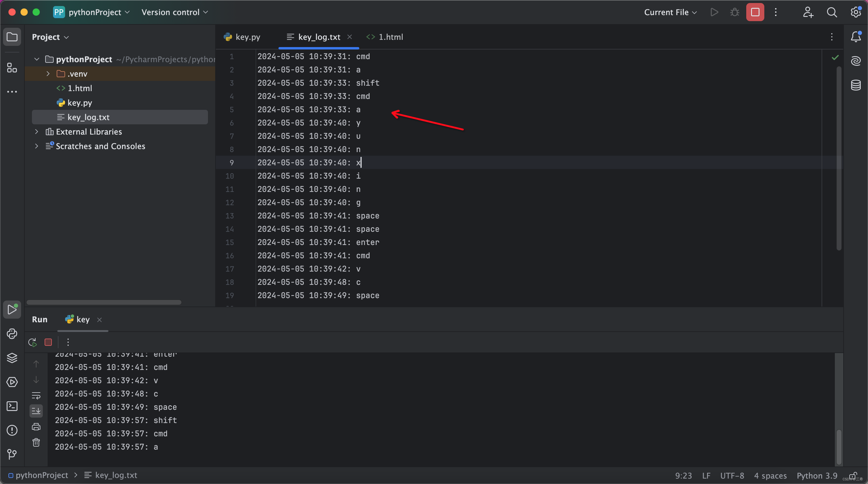Toggle scroll to end in console
Viewport: 868px width, 484px height.
(36, 411)
